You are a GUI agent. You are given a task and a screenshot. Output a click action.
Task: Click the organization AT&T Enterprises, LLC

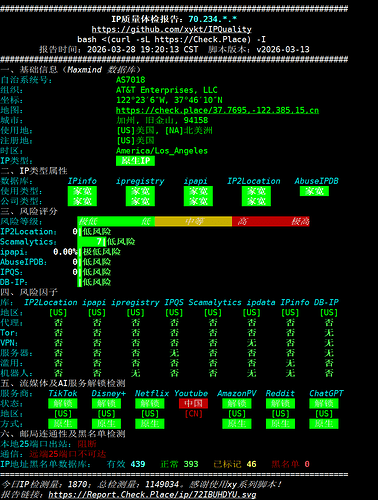167,90
